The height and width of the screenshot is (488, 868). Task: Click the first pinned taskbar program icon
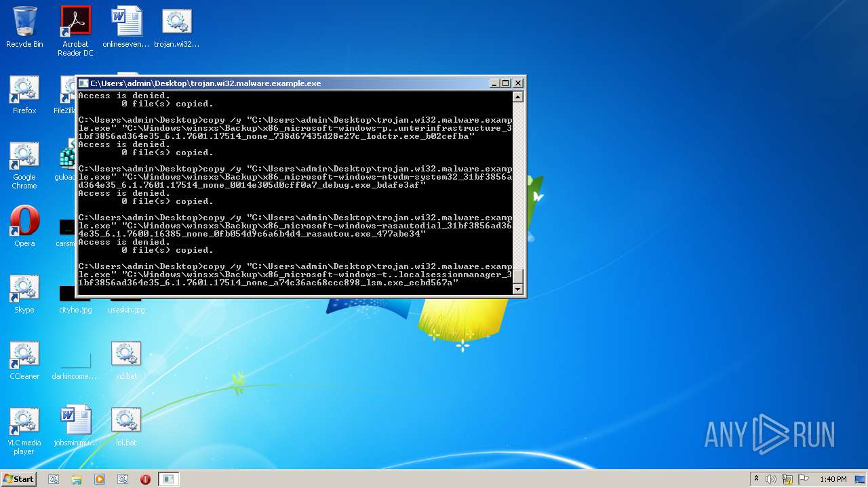pos(54,479)
